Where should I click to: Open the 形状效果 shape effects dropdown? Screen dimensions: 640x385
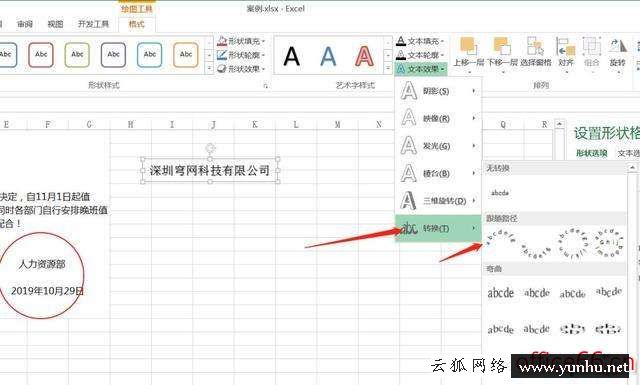(x=241, y=69)
